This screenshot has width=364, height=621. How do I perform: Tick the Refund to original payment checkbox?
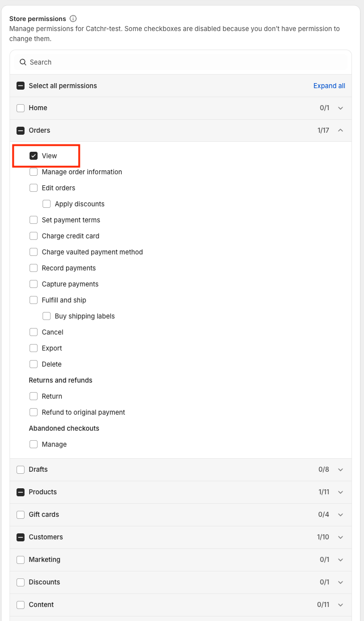coord(34,412)
